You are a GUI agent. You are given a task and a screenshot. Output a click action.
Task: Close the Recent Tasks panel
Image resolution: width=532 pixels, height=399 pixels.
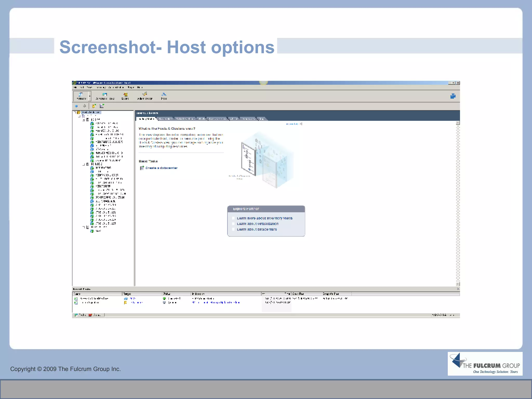click(458, 289)
